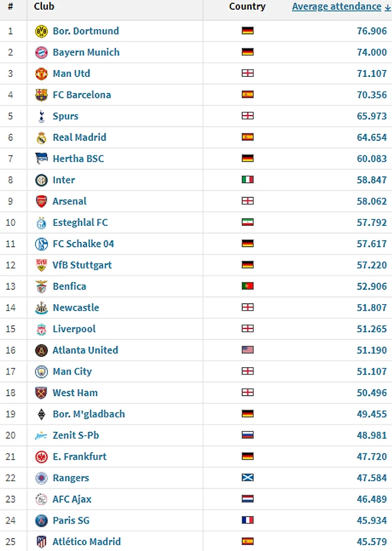Click the Liverpool crest icon

[x=41, y=329]
